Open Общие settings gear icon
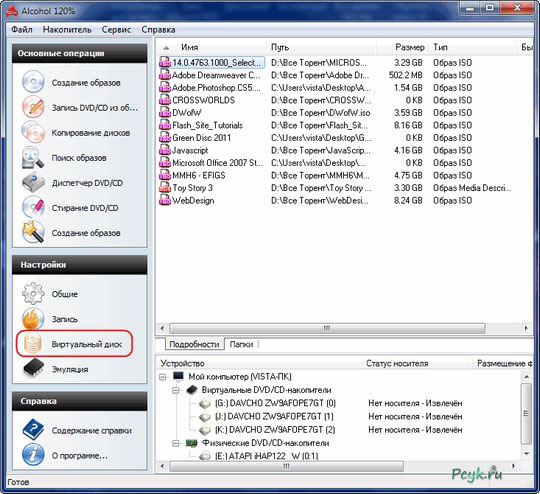 (x=33, y=294)
